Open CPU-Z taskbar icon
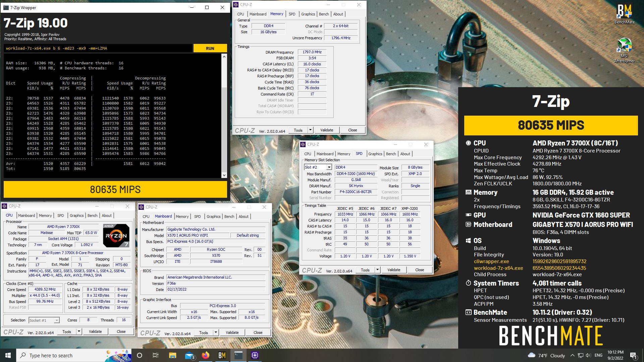The width and height of the screenshot is (644, 362). click(255, 355)
